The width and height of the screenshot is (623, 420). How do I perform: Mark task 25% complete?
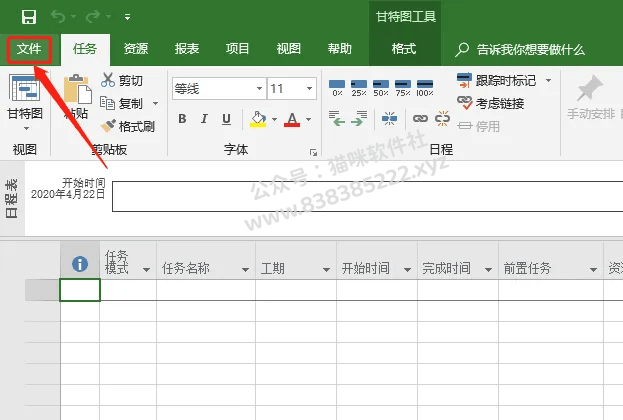(x=359, y=88)
